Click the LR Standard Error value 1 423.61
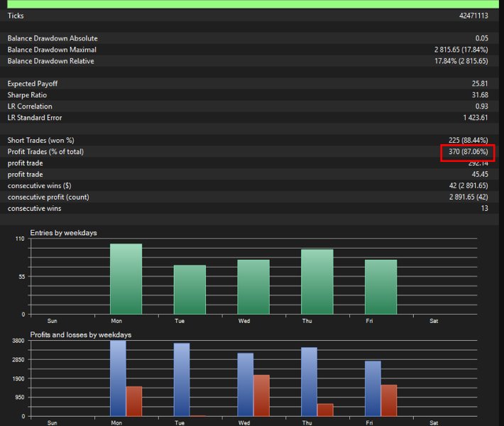 pyautogui.click(x=476, y=118)
